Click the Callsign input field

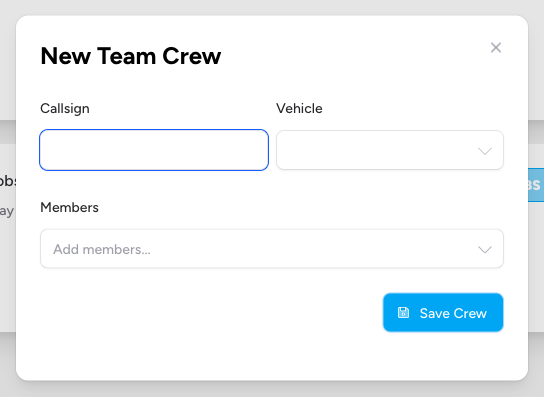pos(154,150)
